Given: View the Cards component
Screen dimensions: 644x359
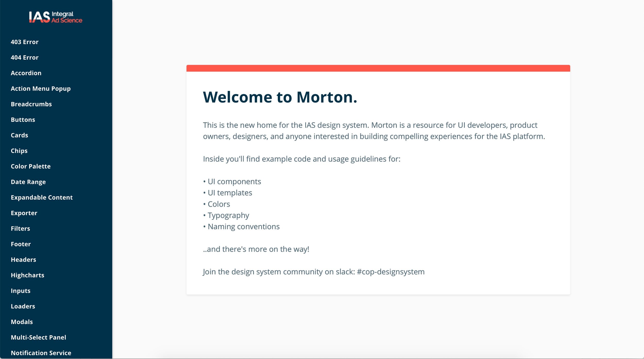Looking at the screenshot, I should 19,135.
